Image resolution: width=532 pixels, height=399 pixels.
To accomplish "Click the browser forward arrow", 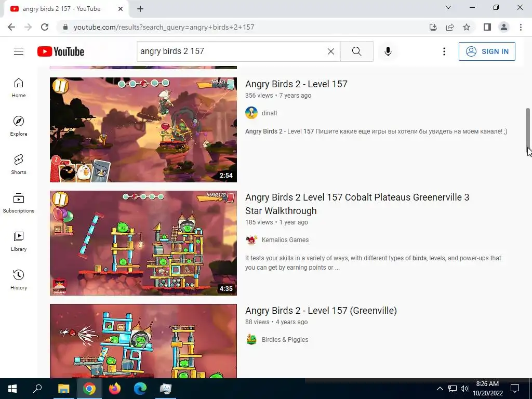I will coord(28,27).
